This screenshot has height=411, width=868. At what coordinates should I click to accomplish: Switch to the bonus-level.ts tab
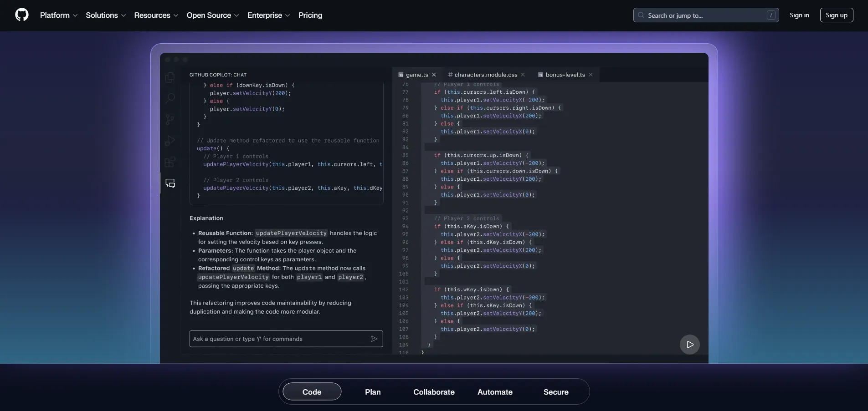(x=565, y=75)
